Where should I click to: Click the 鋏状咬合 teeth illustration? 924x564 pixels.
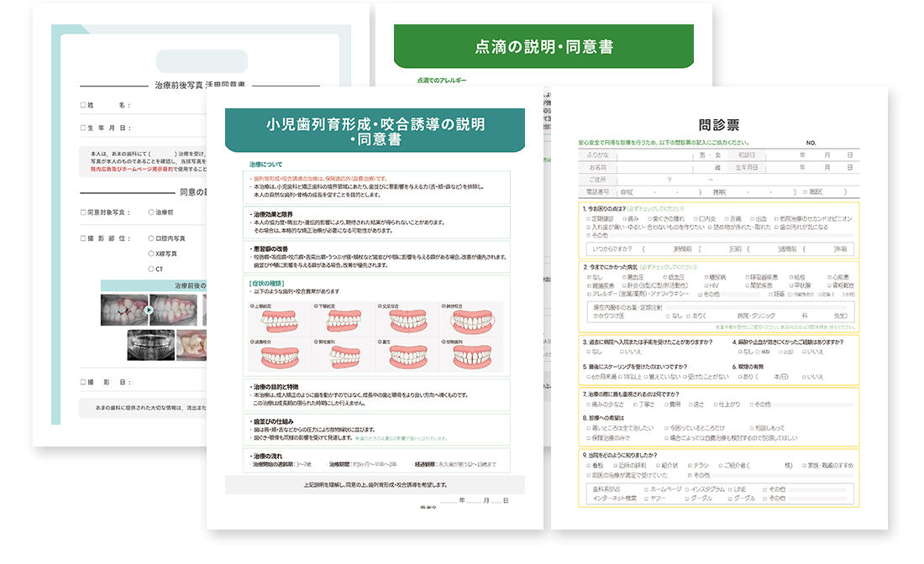472,322
